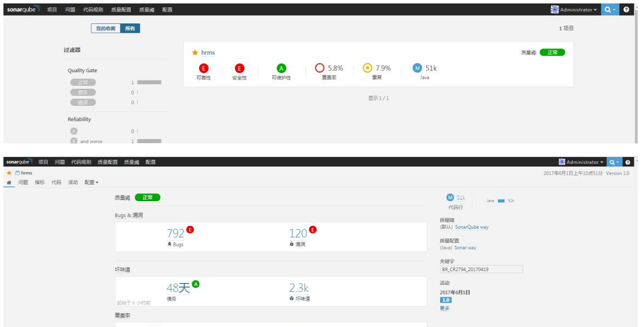The image size is (644, 327).
Task: Click the Administrator avatar on the hrms dashboard page
Action: click(x=562, y=162)
